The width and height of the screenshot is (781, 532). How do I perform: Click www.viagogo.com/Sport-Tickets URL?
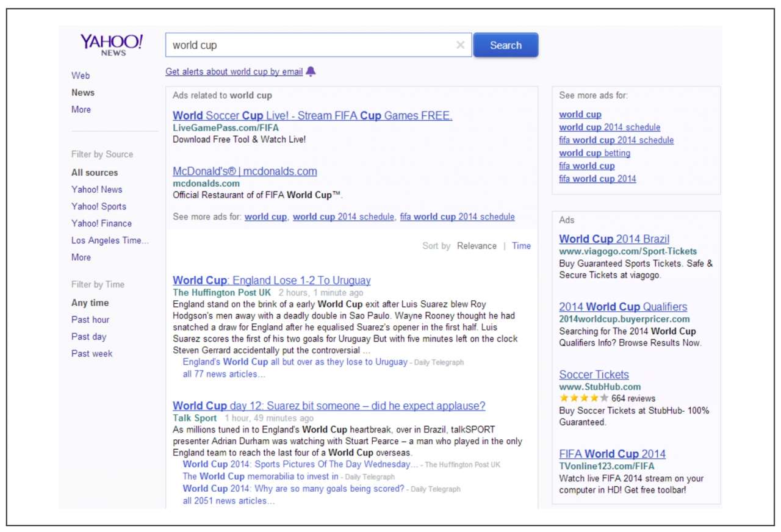pos(628,251)
